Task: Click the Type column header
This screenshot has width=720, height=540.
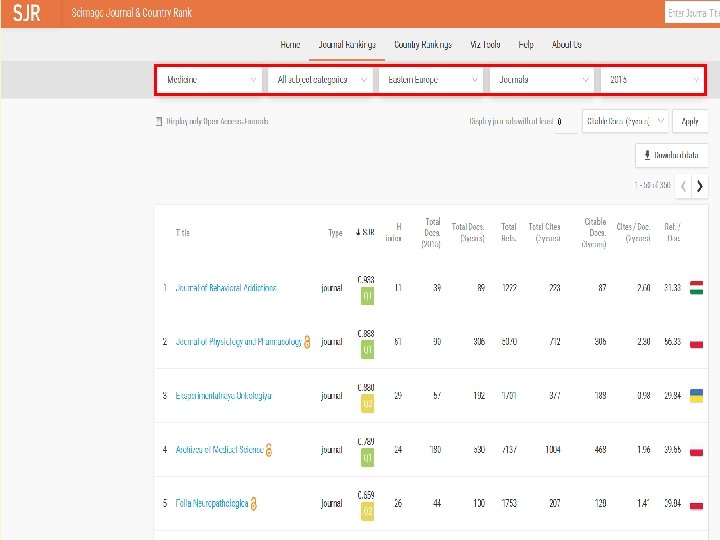Action: click(x=335, y=233)
